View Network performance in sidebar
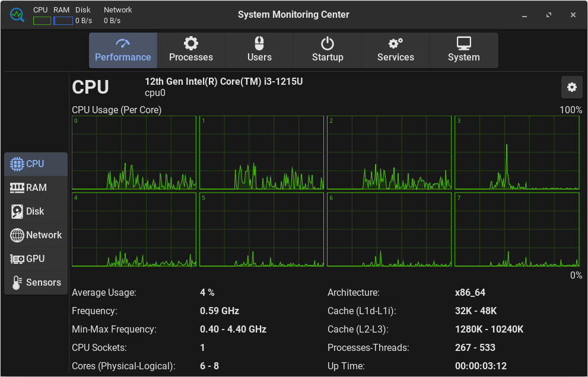The image size is (588, 377). tap(36, 235)
